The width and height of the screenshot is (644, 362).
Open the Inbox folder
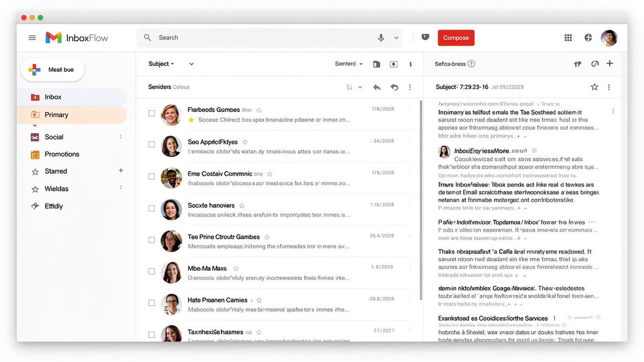click(72, 97)
